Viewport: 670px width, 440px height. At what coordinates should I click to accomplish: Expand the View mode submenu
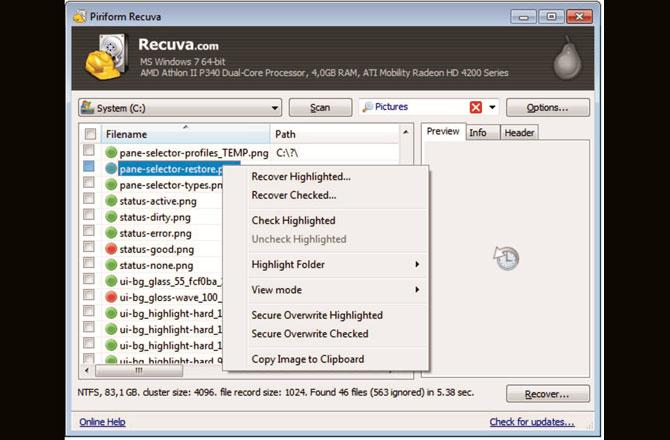click(336, 290)
